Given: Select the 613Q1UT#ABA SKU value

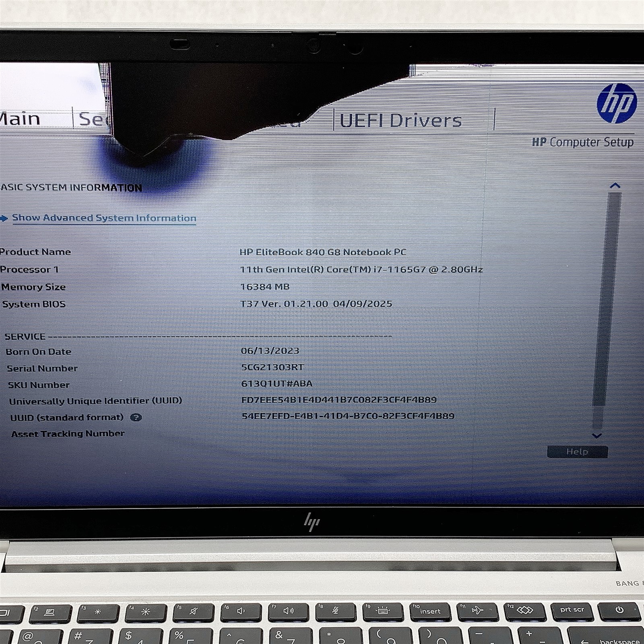Looking at the screenshot, I should (277, 383).
